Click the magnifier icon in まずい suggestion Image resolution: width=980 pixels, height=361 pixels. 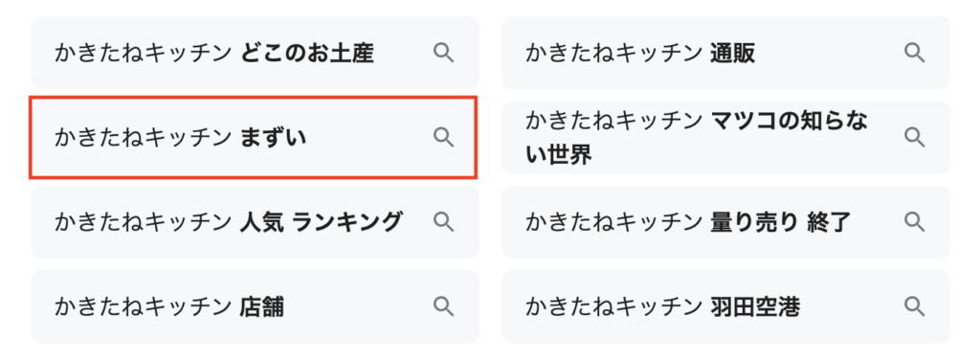[x=444, y=136]
